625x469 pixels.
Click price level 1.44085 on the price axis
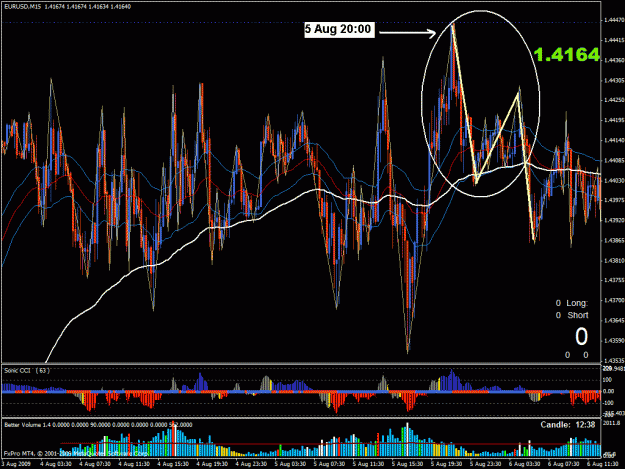click(x=614, y=160)
